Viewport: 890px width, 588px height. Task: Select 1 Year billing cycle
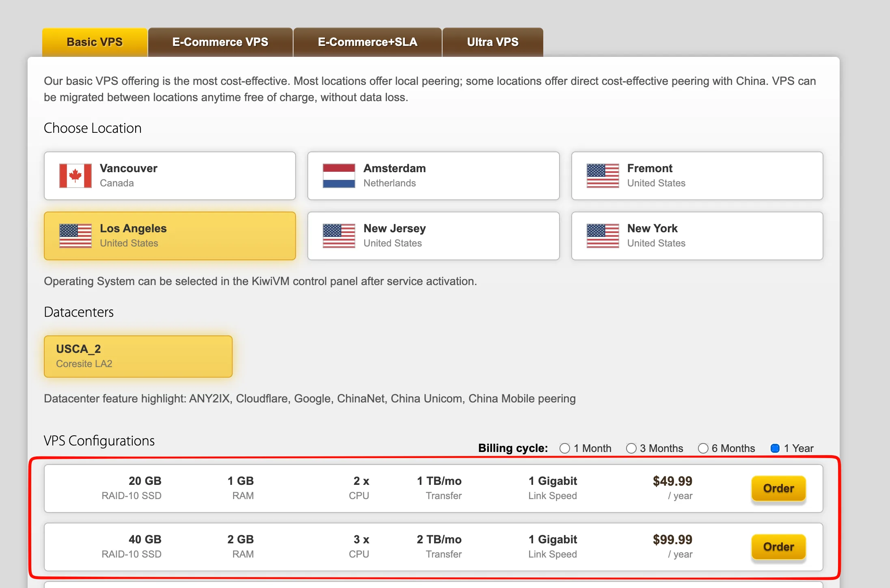[x=775, y=448]
